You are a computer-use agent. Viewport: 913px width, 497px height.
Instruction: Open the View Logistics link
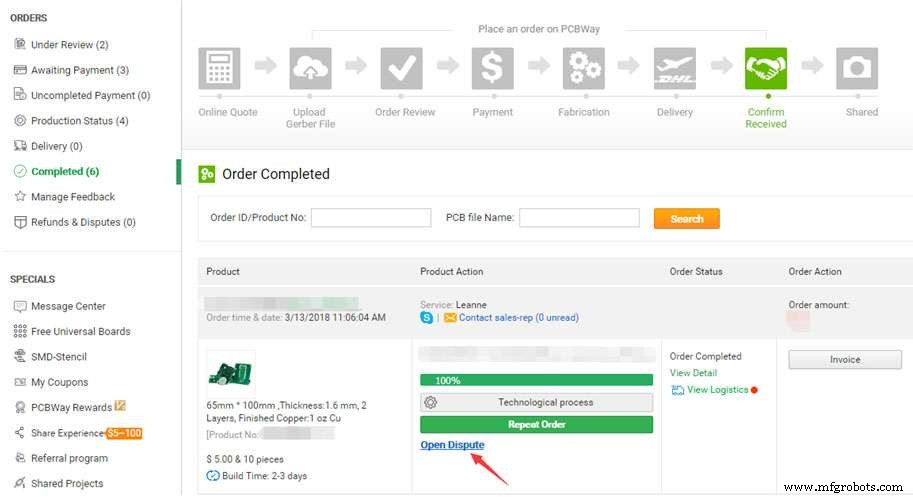tap(717, 390)
